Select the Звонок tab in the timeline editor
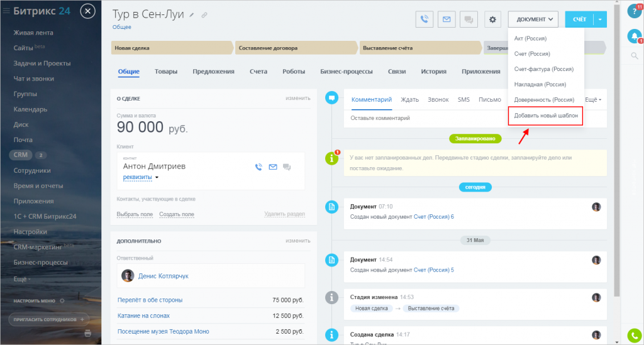 pos(438,100)
